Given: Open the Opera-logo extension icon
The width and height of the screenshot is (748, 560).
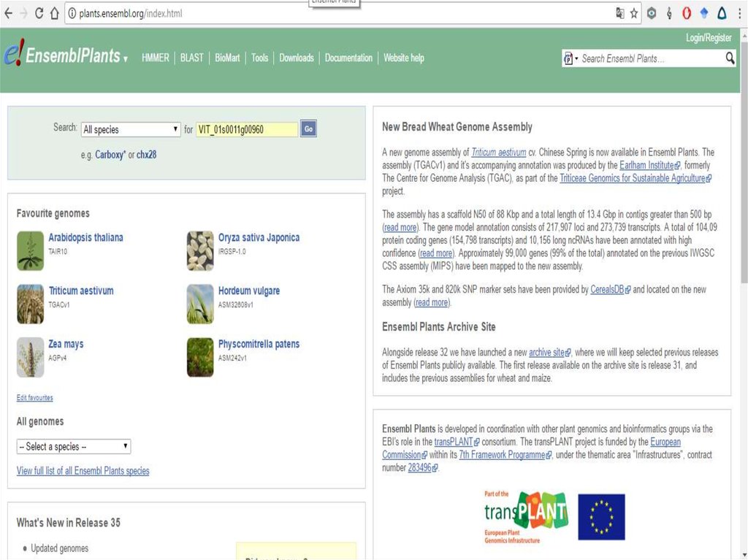Looking at the screenshot, I should (687, 13).
